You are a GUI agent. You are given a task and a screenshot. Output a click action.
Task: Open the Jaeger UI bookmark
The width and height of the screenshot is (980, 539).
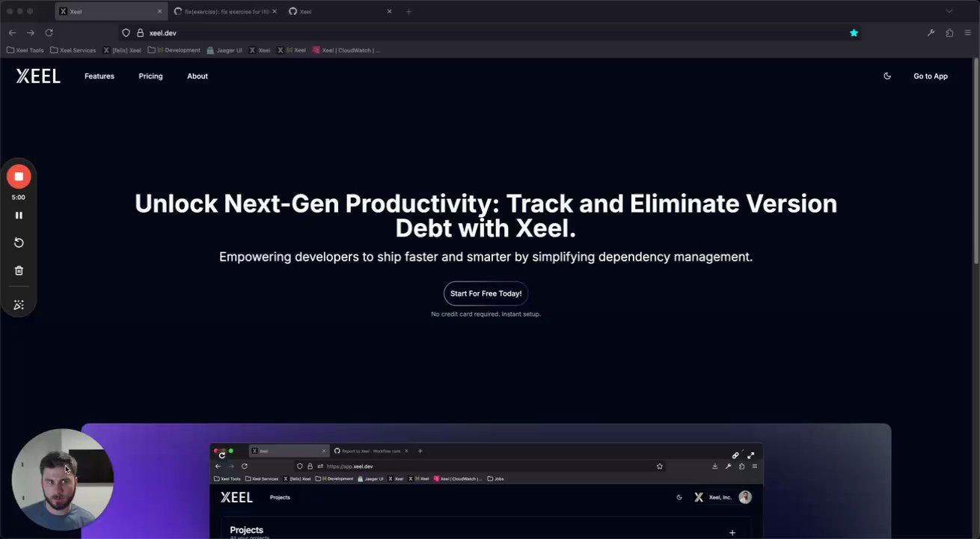point(224,50)
